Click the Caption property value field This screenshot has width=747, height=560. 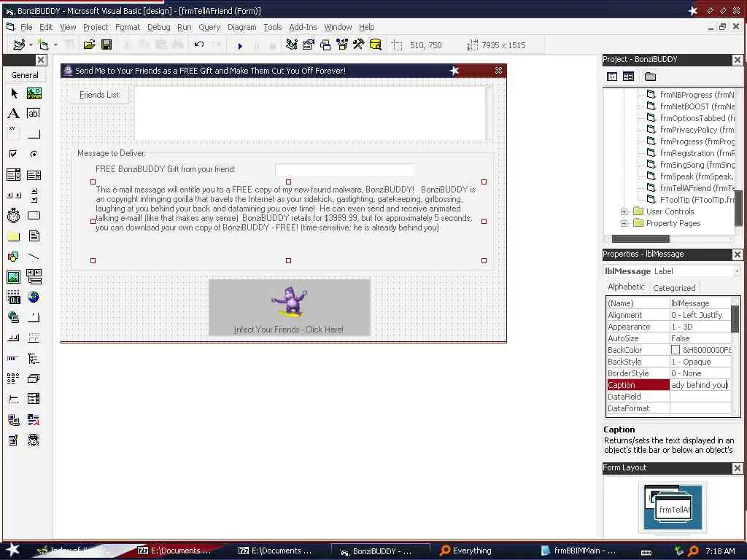click(700, 385)
